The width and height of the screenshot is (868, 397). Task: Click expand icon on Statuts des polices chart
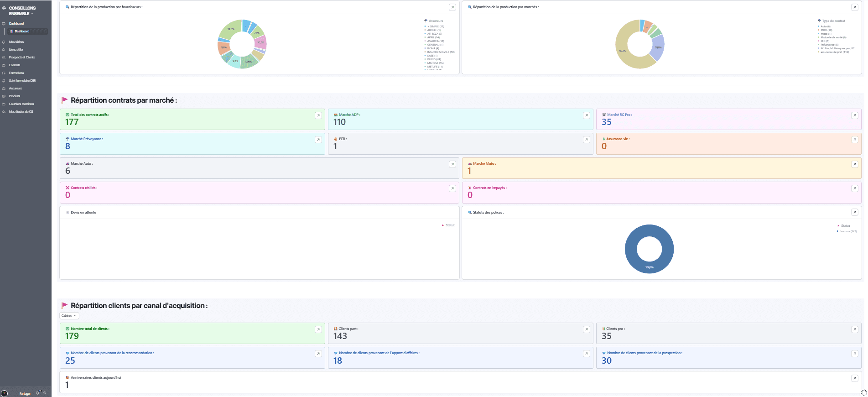(854, 212)
